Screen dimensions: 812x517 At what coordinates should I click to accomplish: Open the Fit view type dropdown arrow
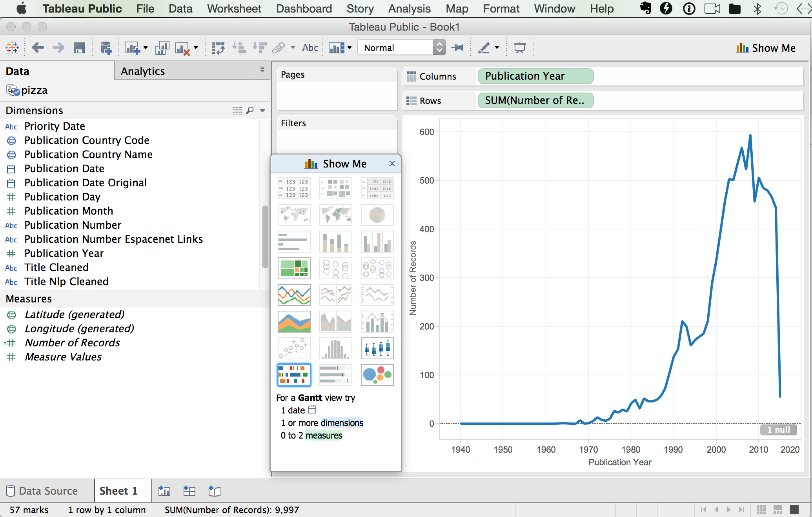(x=350, y=48)
